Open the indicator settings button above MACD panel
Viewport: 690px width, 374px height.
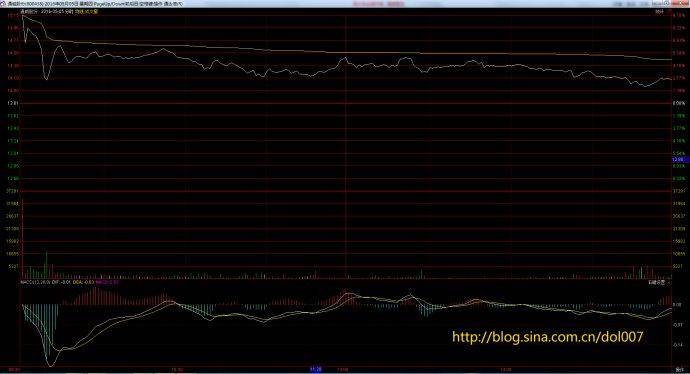point(657,282)
